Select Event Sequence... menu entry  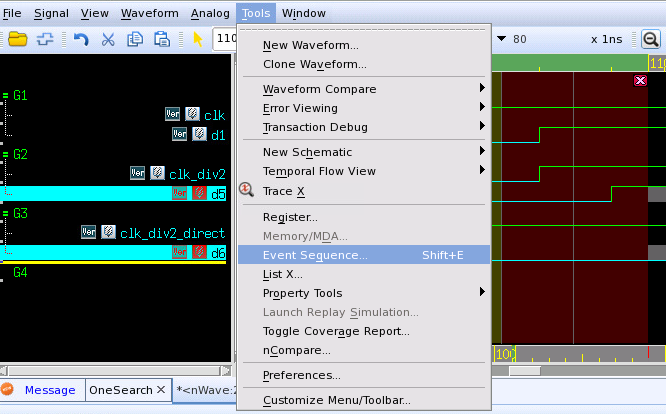click(364, 255)
